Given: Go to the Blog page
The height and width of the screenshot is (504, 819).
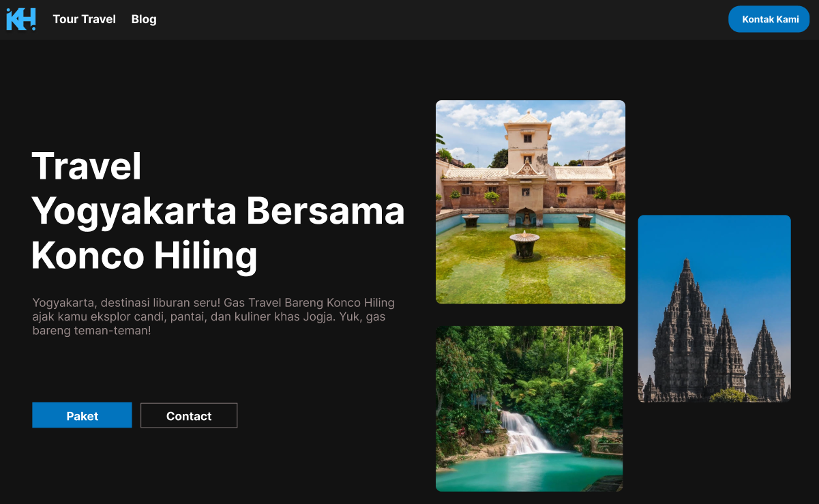Looking at the screenshot, I should click(144, 19).
